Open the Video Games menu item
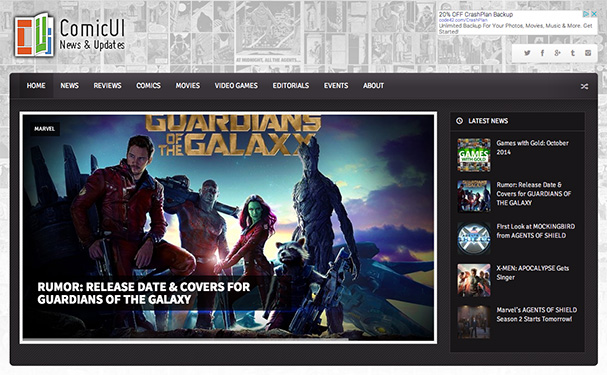This screenshot has height=375, width=607. click(236, 86)
